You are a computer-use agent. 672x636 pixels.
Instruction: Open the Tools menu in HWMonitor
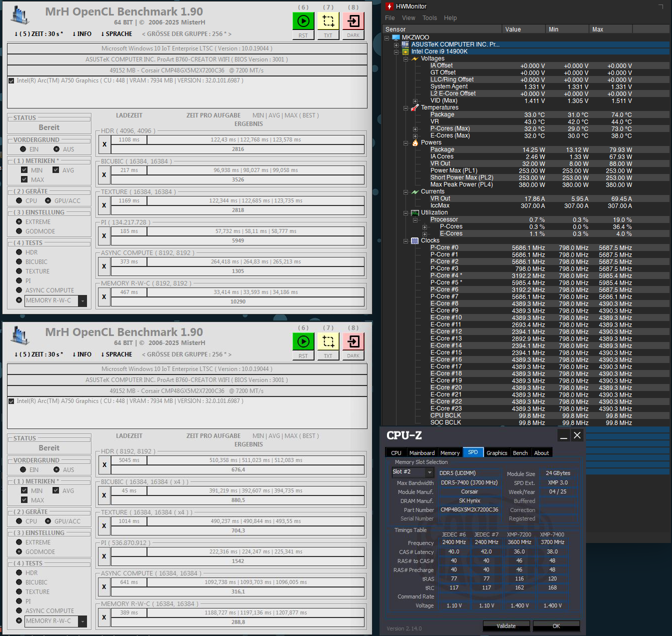429,18
